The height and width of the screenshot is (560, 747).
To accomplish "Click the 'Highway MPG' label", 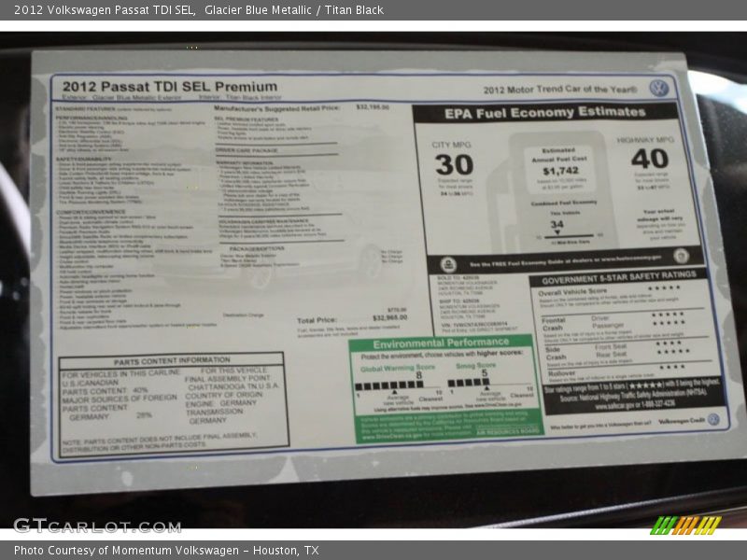I will [x=645, y=140].
